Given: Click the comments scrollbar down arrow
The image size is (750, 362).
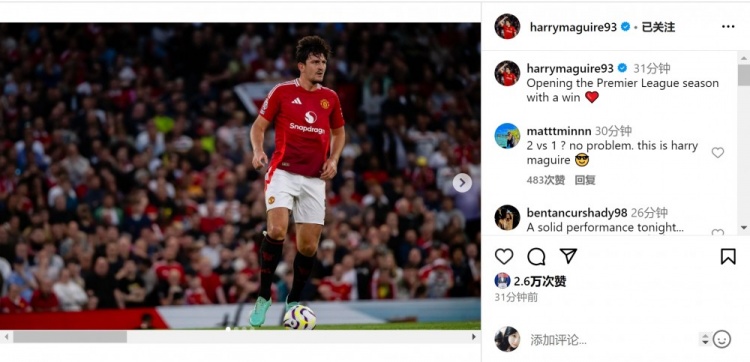Looking at the screenshot, I should 744,228.
